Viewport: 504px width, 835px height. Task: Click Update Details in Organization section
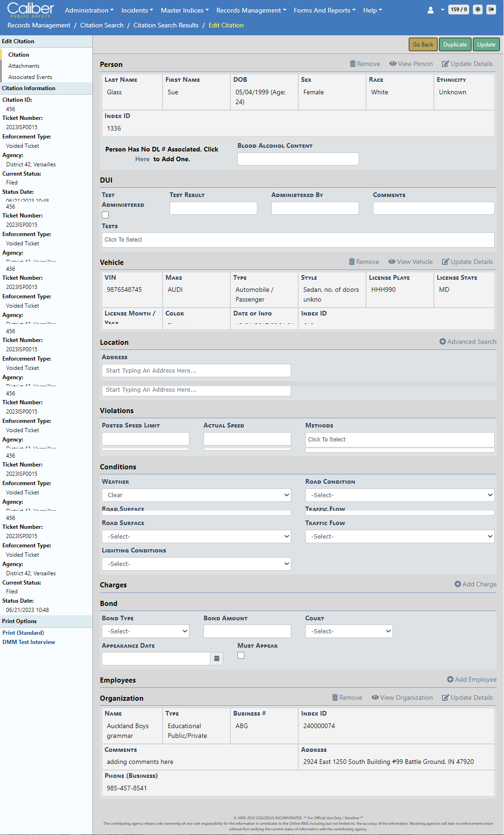click(467, 698)
